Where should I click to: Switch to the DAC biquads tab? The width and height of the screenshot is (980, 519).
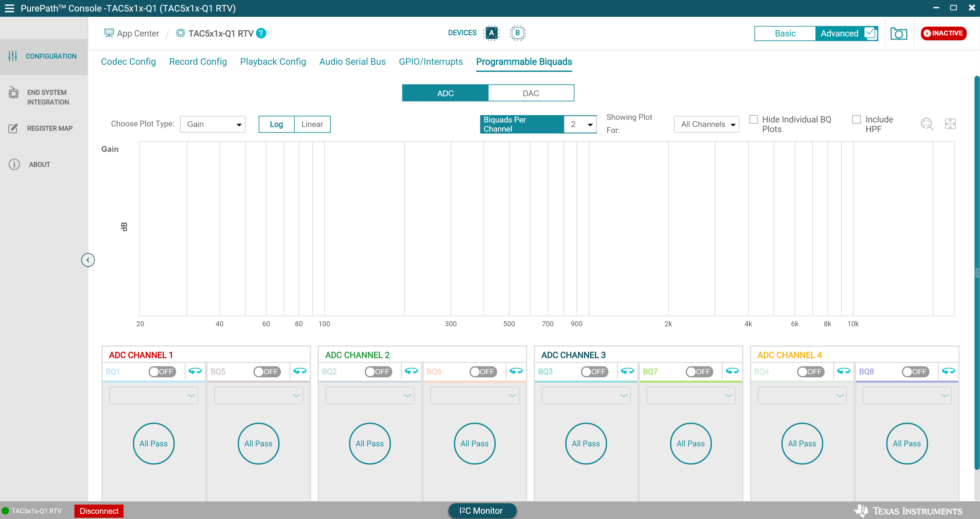click(x=531, y=93)
